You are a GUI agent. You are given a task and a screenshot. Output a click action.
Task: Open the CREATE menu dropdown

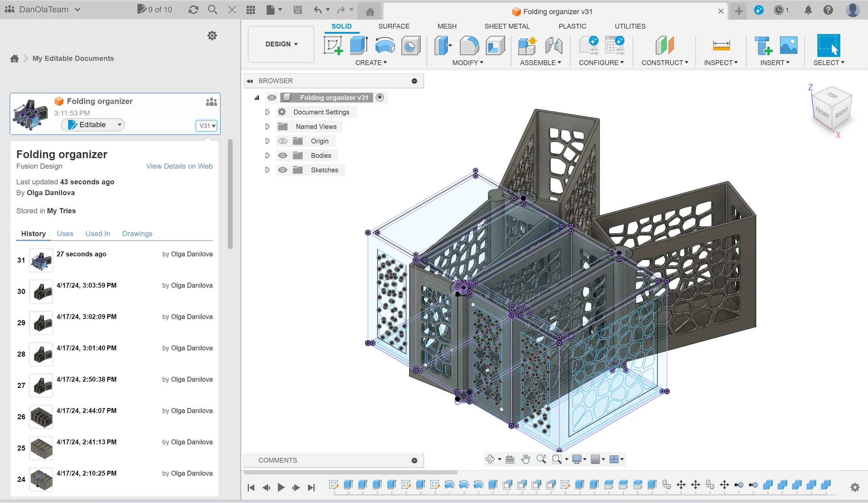[x=371, y=63]
